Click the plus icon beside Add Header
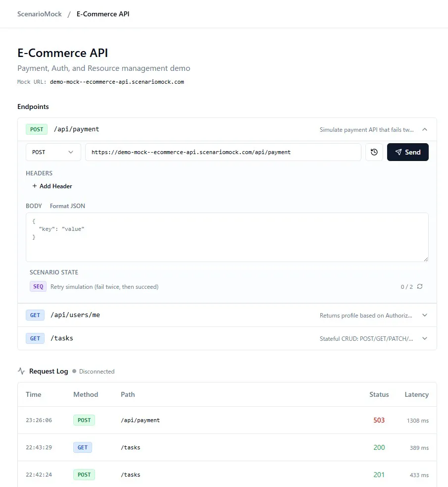The width and height of the screenshot is (448, 487). (35, 186)
